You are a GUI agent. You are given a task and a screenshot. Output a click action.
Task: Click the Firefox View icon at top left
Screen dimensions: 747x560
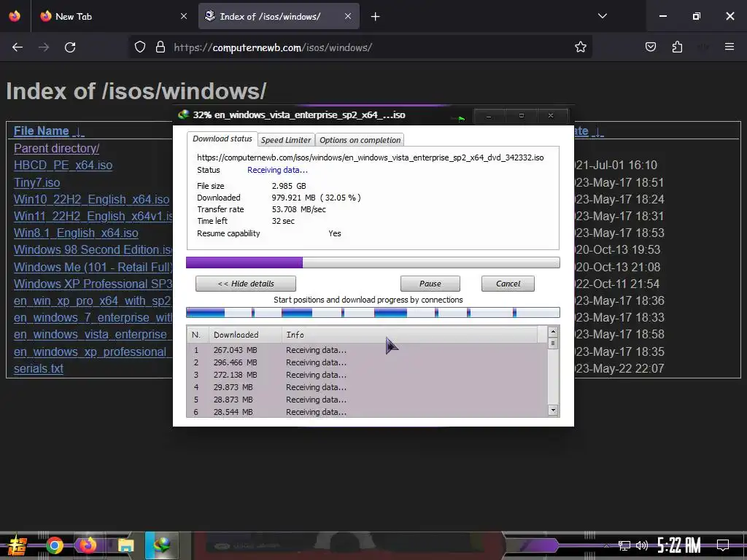15,16
